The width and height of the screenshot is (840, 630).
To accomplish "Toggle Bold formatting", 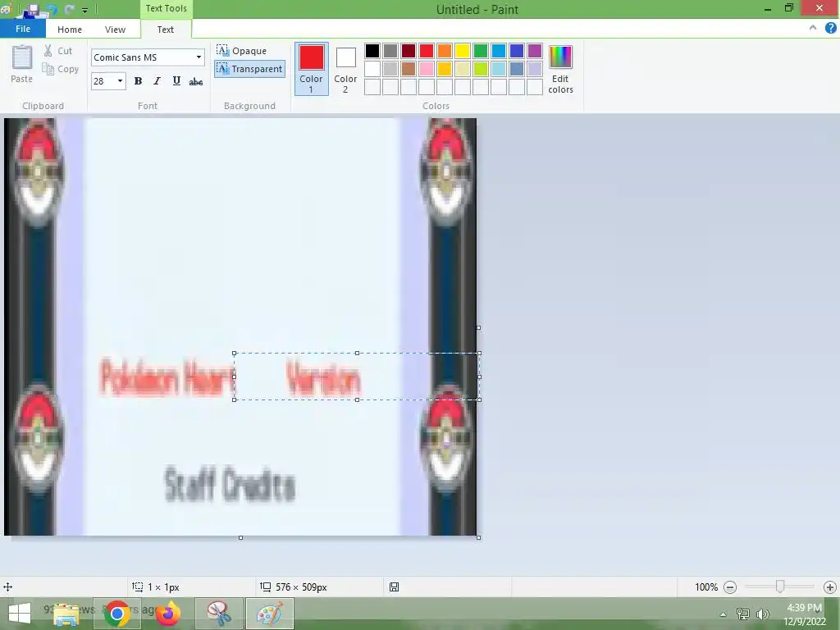I will 138,81.
